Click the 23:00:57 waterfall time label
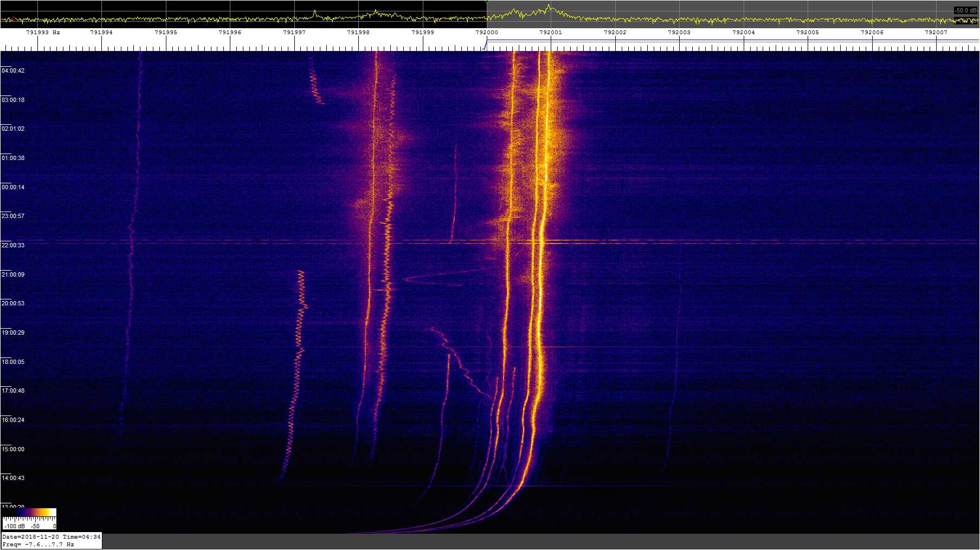The width and height of the screenshot is (980, 550). (13, 216)
